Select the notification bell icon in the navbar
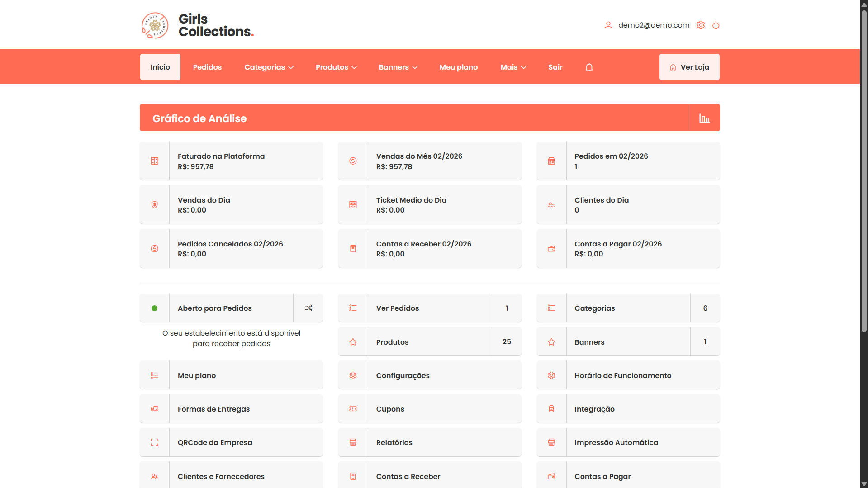 pos(589,66)
